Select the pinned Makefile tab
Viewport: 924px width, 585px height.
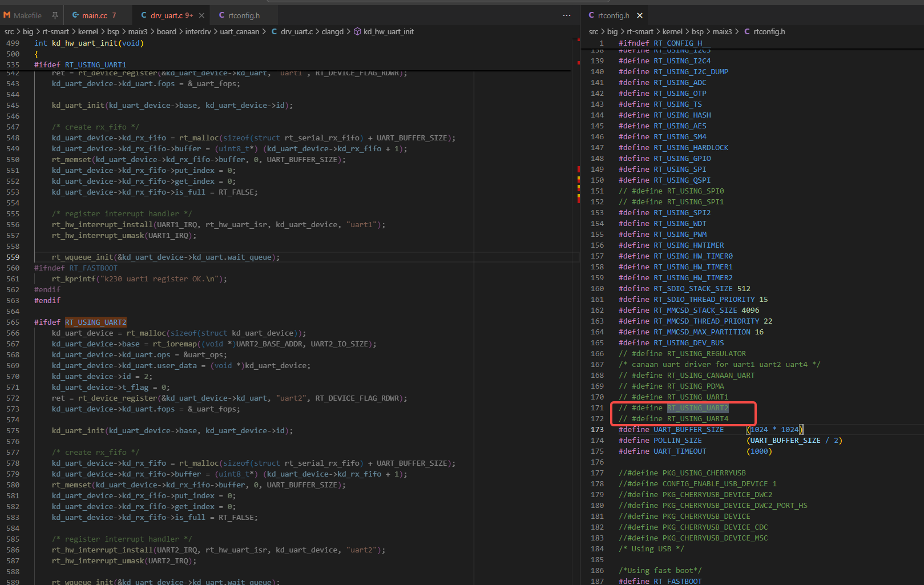(27, 15)
